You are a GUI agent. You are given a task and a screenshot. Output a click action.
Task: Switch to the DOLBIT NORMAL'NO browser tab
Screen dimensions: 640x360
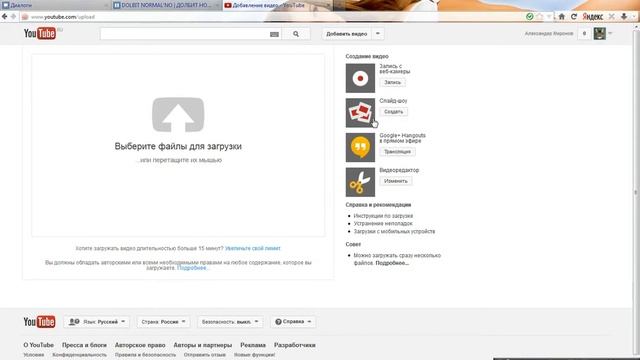(x=167, y=5)
